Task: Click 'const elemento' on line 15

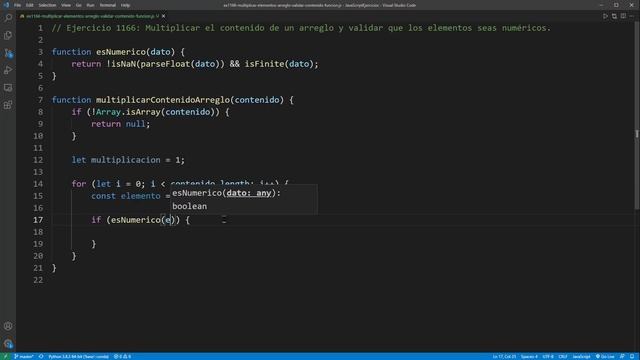Action: (126, 196)
